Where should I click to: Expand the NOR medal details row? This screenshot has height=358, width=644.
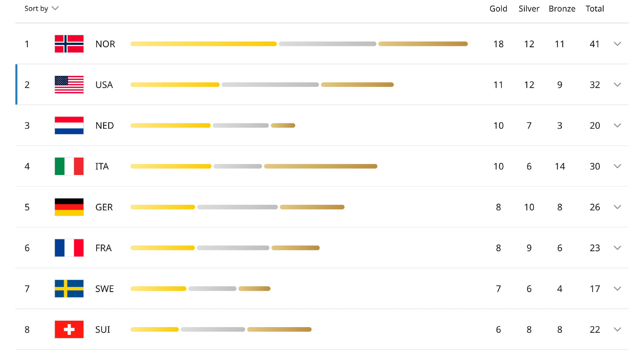(x=617, y=44)
